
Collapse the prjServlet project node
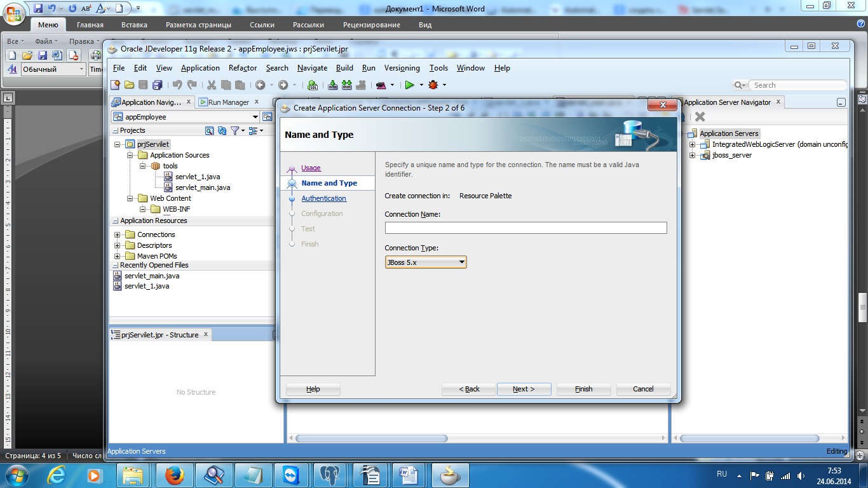(x=117, y=144)
